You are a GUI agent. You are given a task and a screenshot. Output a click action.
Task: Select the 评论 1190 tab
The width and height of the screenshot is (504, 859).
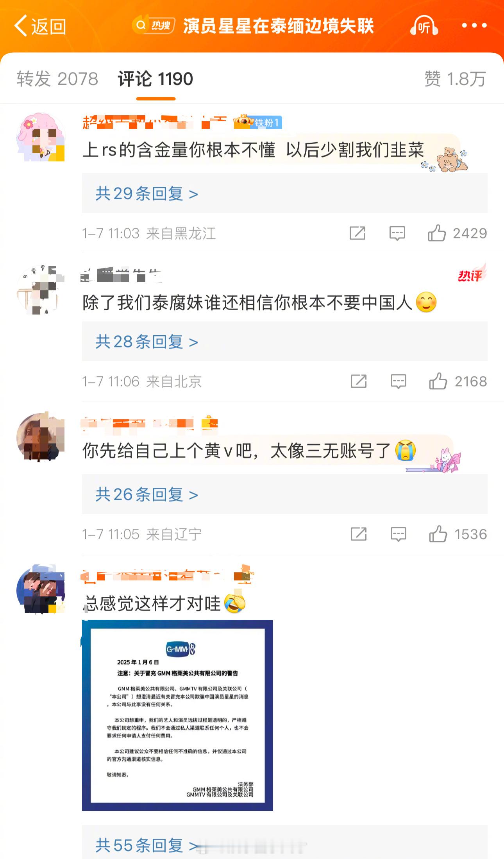point(155,79)
